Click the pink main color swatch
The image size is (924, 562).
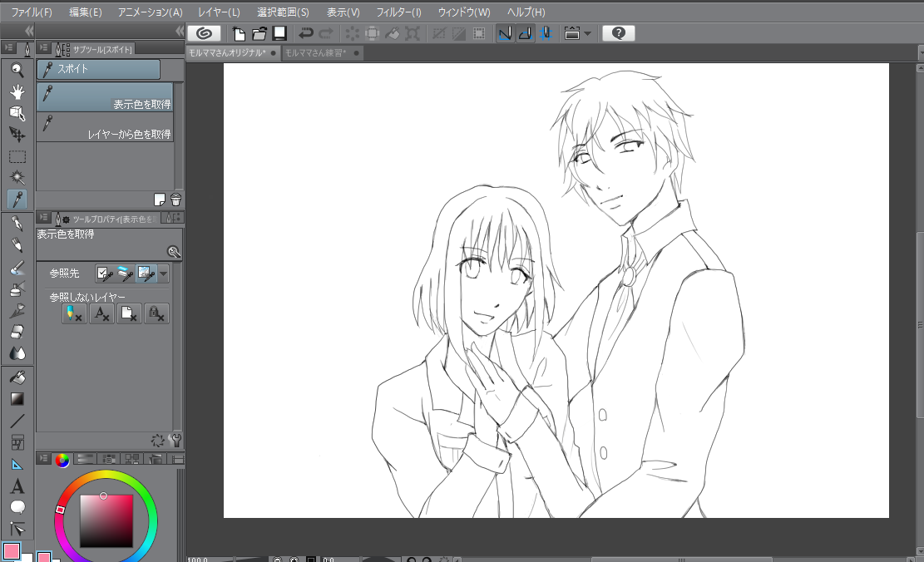(x=11, y=551)
